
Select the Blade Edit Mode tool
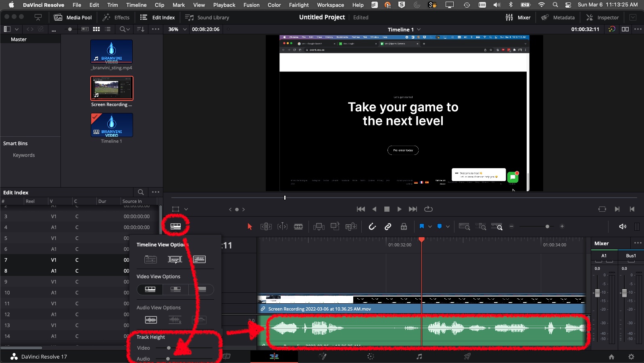pyautogui.click(x=298, y=227)
